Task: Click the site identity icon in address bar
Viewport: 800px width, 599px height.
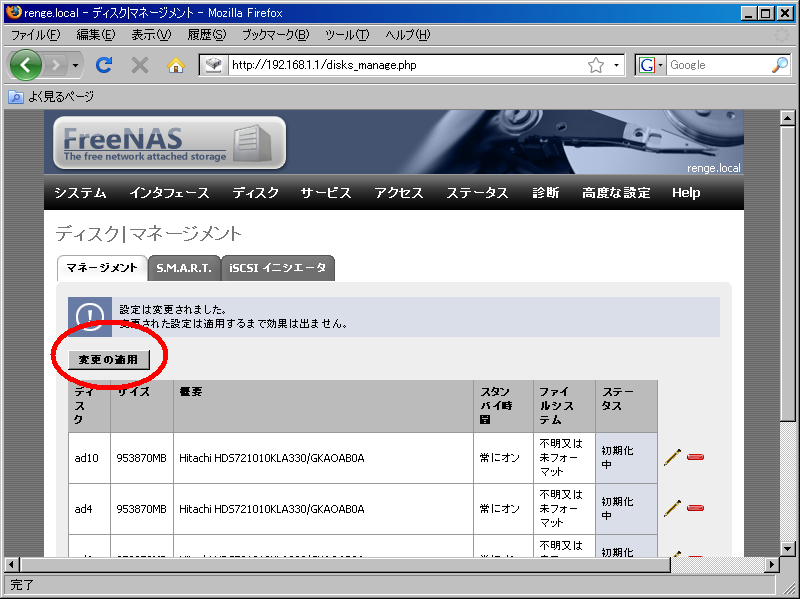Action: pyautogui.click(x=214, y=65)
